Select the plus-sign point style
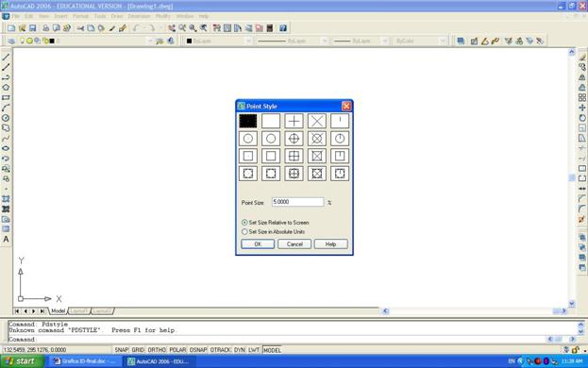The width and height of the screenshot is (588, 368). [x=294, y=121]
